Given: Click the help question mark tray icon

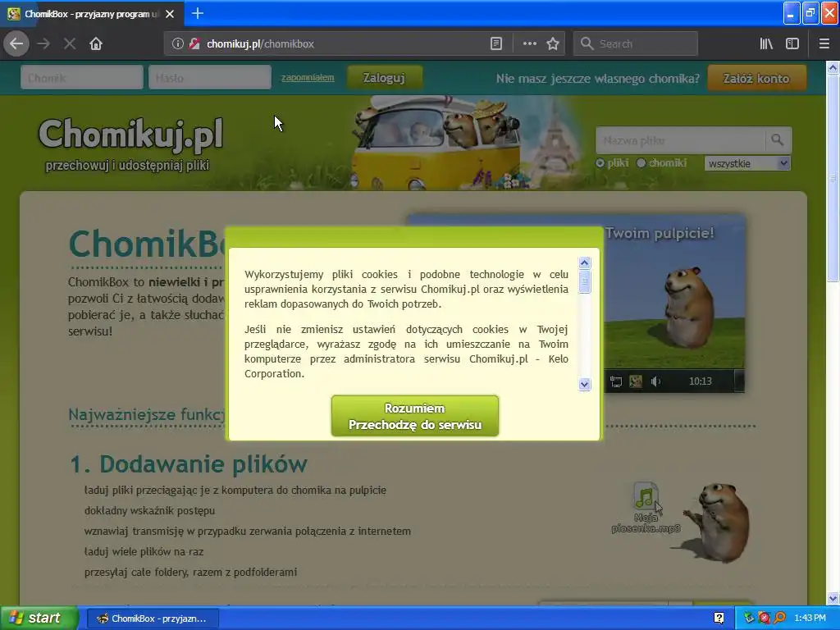Looking at the screenshot, I should pos(719,619).
